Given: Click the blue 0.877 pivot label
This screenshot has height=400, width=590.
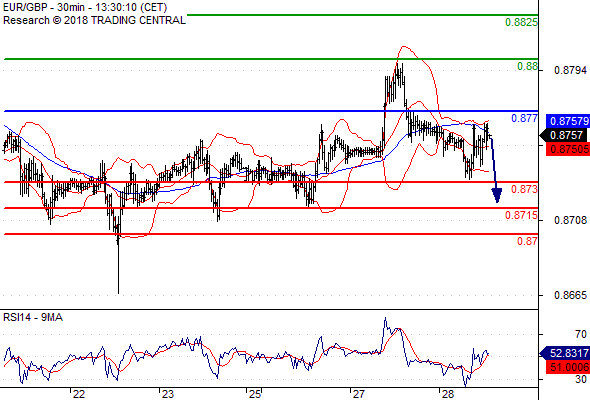Looking at the screenshot, I should point(524,119).
